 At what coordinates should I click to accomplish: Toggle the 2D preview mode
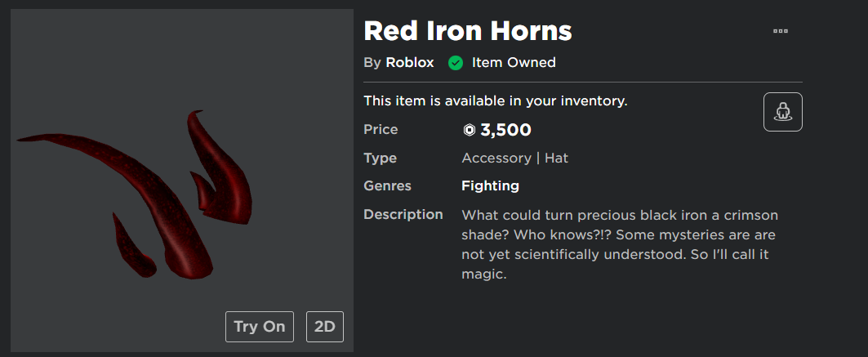(325, 327)
